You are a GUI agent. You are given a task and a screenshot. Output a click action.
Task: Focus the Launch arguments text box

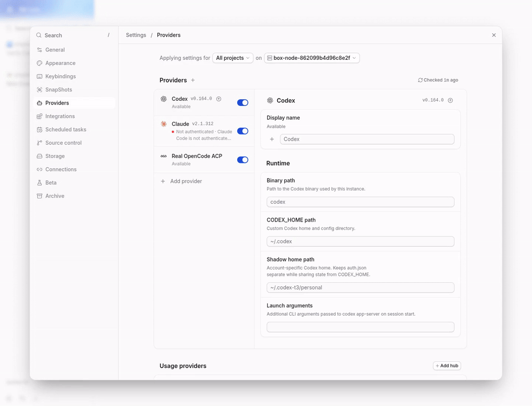(360, 327)
